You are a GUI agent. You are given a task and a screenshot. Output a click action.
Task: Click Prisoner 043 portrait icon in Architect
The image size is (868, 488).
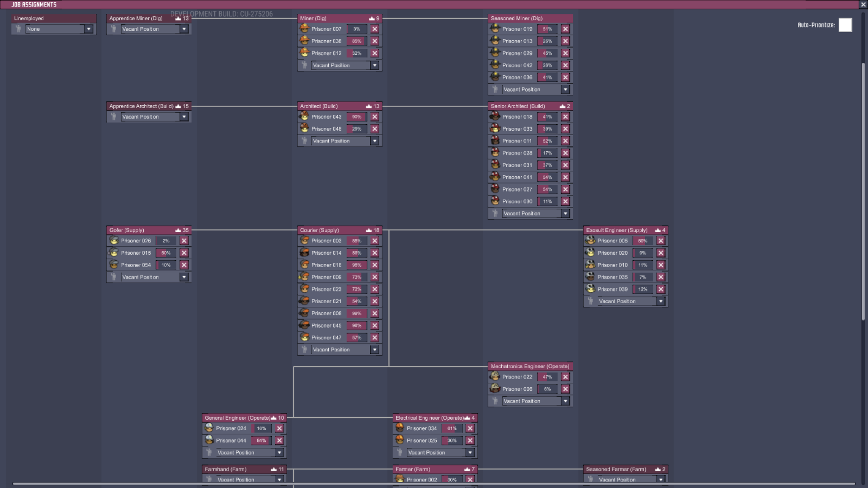(x=304, y=117)
